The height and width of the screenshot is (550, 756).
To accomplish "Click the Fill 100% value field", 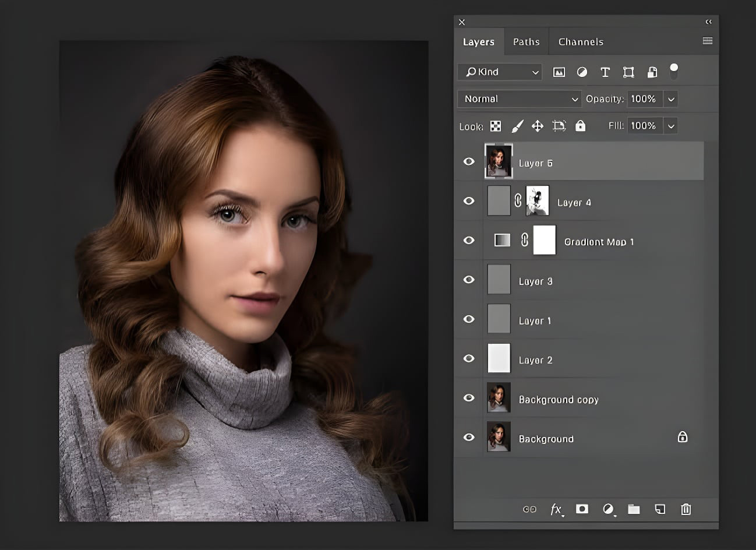I will coord(645,126).
